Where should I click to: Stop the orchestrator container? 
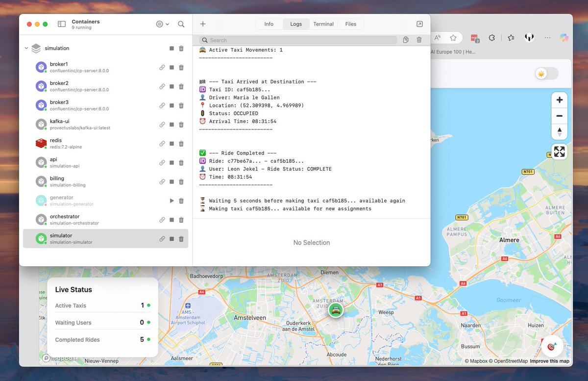click(x=171, y=220)
